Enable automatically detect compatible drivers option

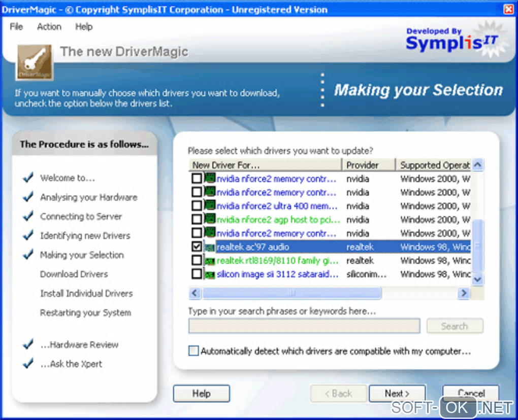[x=193, y=351]
